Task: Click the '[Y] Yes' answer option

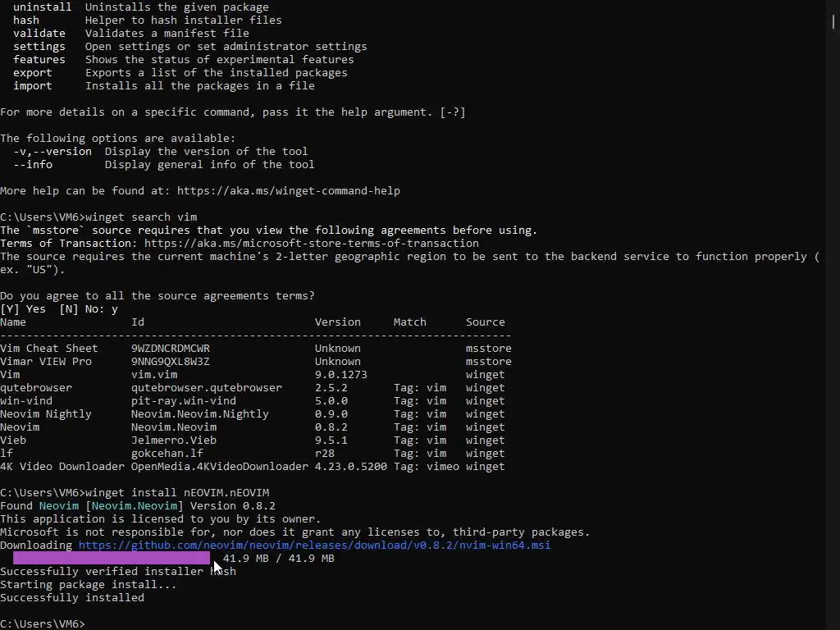Action: click(x=23, y=309)
